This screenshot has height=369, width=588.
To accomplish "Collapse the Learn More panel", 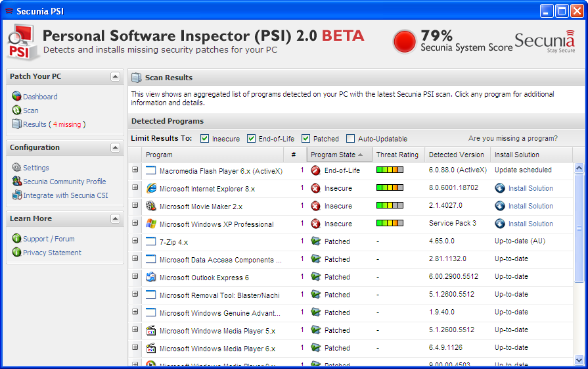I will click(x=116, y=219).
